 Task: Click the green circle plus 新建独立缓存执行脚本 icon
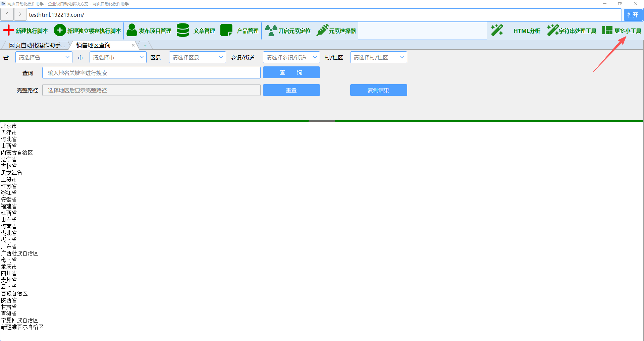coord(60,31)
